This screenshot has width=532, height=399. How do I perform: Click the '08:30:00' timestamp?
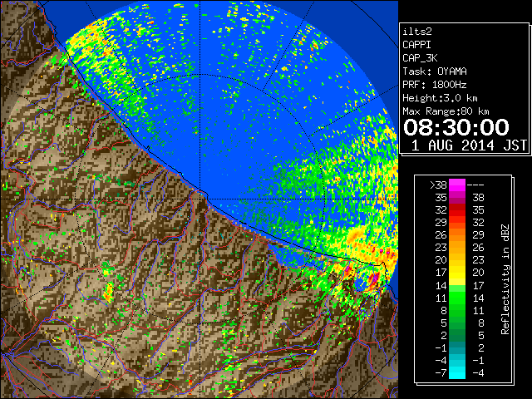(x=456, y=127)
